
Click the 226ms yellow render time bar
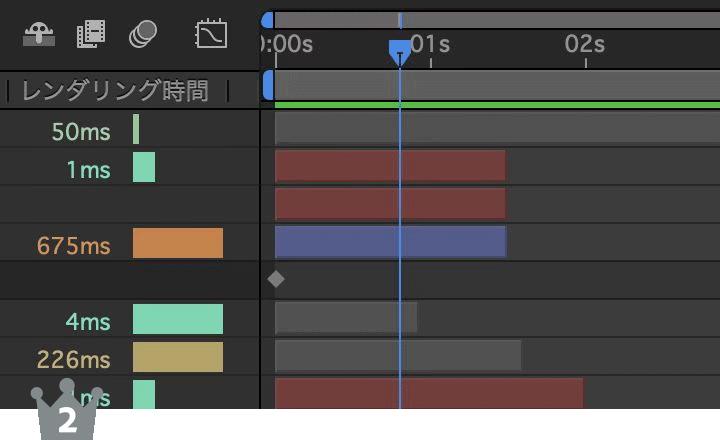click(x=178, y=357)
